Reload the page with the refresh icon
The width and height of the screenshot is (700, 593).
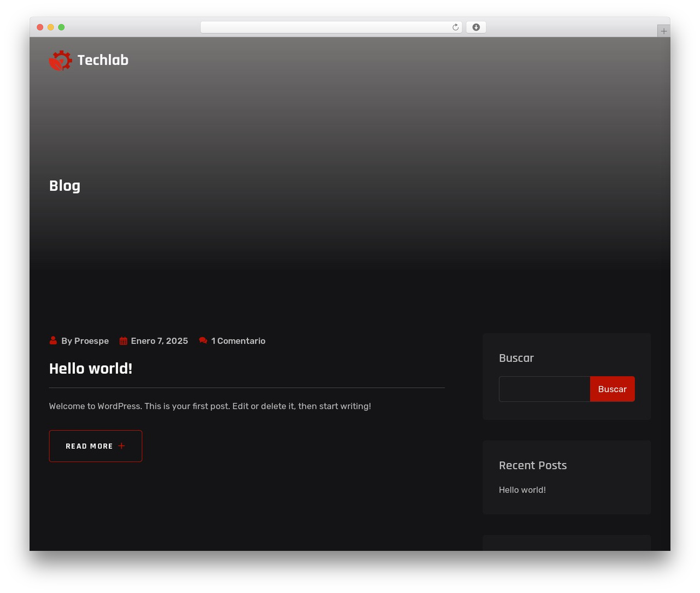click(x=456, y=27)
